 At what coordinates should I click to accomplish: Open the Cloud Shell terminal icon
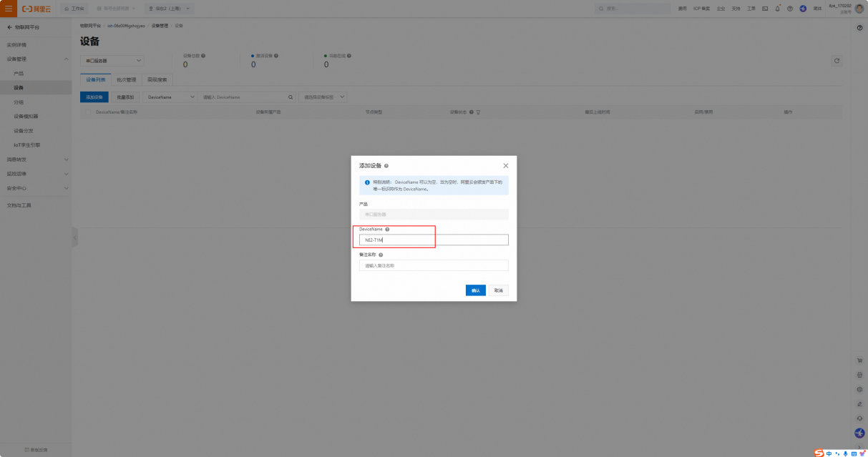click(765, 9)
